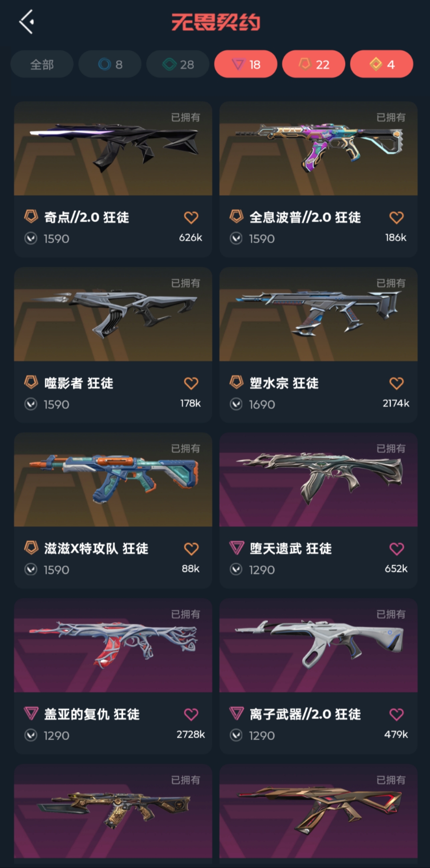The image size is (430, 868).
Task: Select the 全部 filter tab
Action: (x=42, y=64)
